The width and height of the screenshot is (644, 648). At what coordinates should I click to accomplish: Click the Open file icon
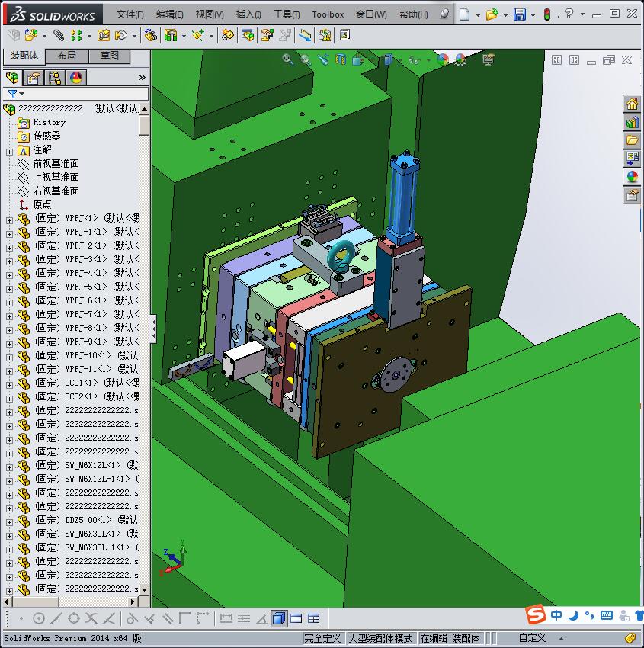pyautogui.click(x=491, y=14)
